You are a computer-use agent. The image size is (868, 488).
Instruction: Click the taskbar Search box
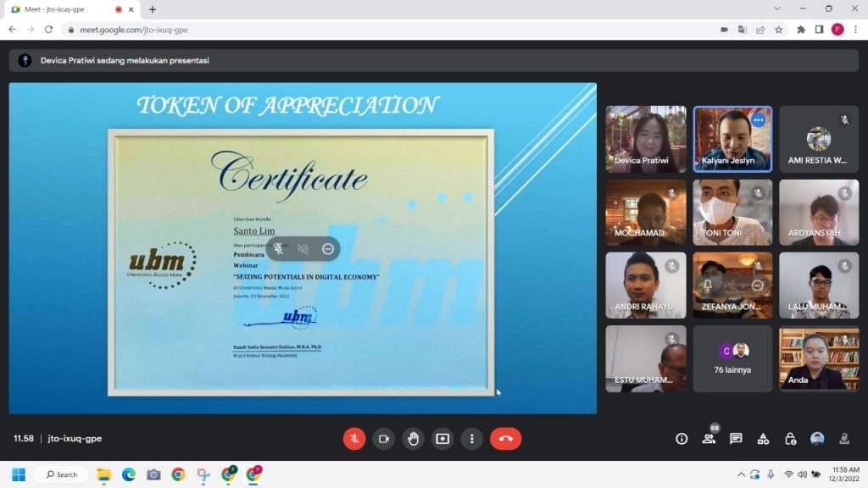pyautogui.click(x=61, y=474)
